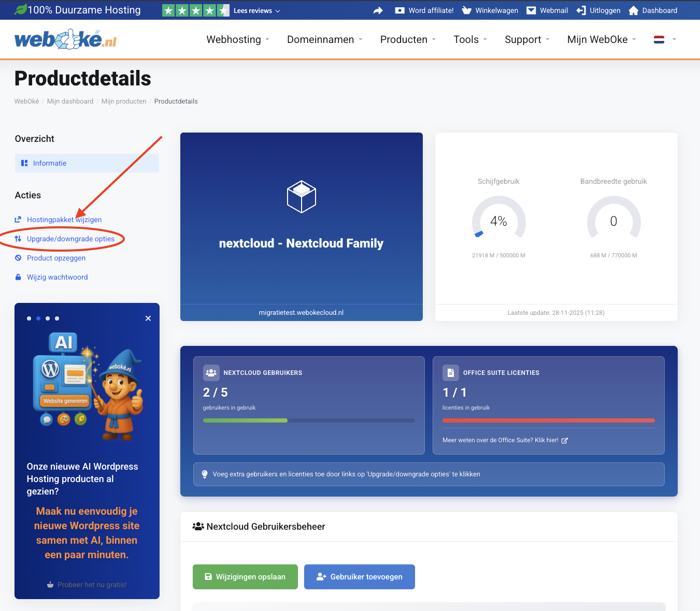
Task: Click the Gebruiker toevoegen button
Action: coord(360,577)
